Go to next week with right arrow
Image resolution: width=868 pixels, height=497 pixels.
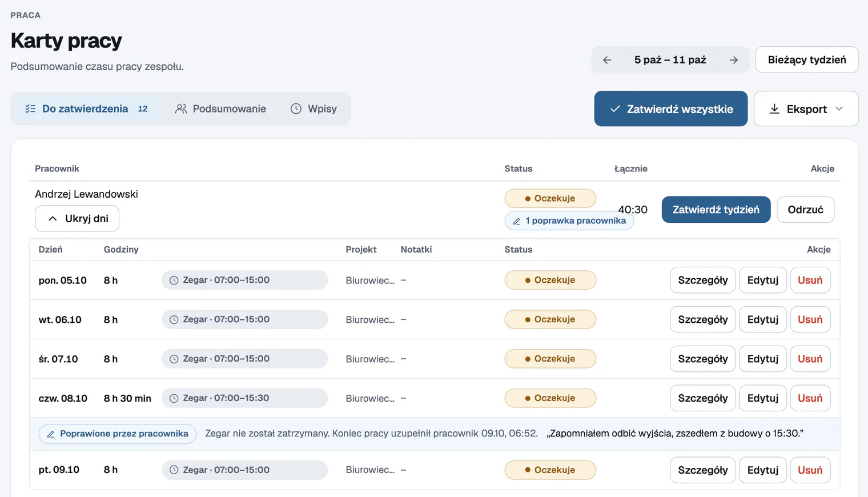point(734,60)
